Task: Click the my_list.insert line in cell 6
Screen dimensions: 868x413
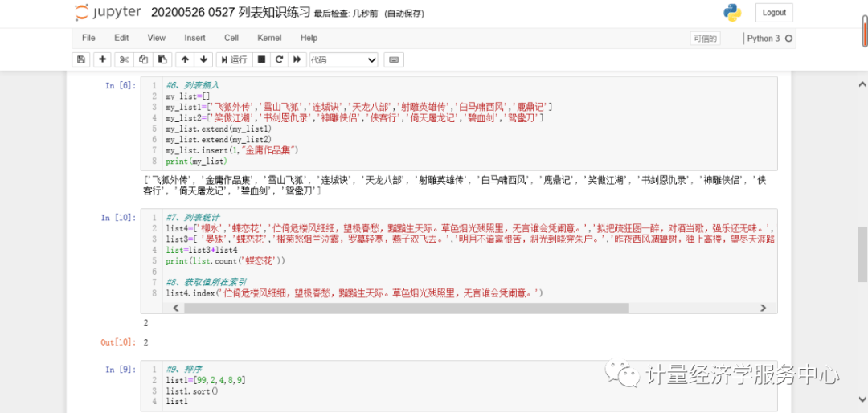Action: tap(232, 150)
